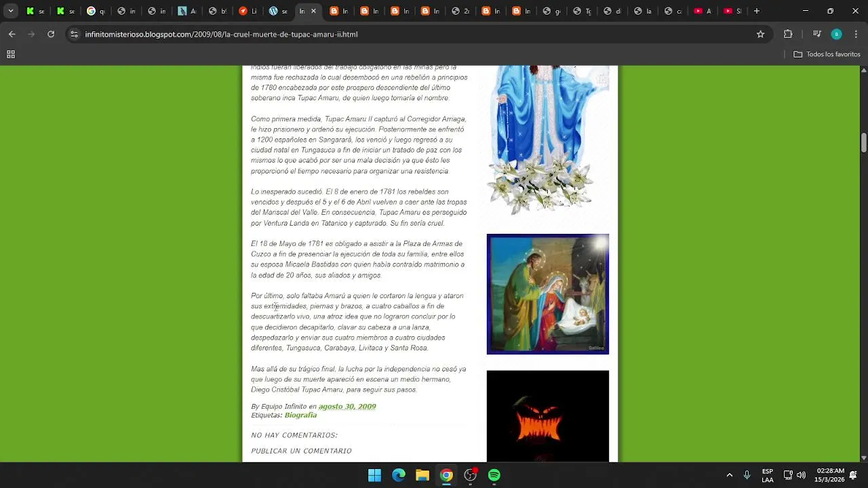Click the scrollbar down arrow

click(863, 457)
